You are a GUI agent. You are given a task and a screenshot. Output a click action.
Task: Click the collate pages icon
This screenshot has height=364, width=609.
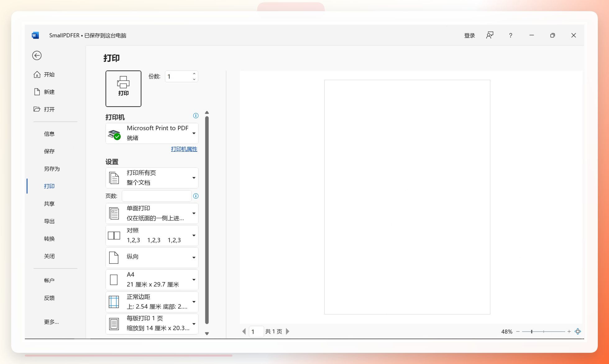tap(114, 236)
